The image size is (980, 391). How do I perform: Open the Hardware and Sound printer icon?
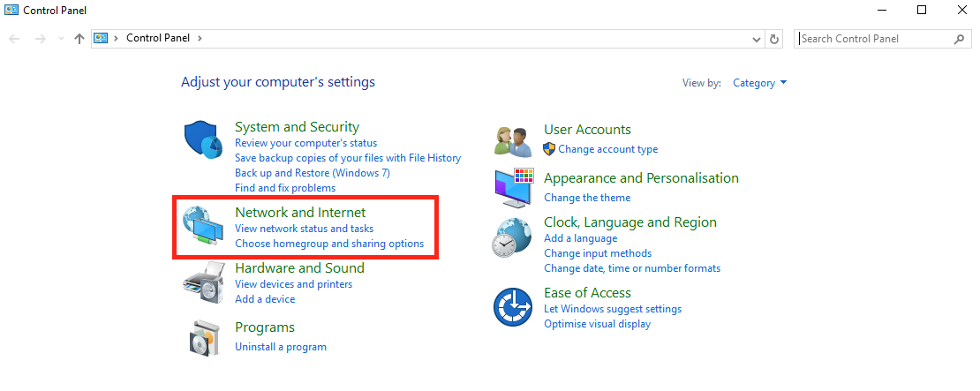click(204, 282)
